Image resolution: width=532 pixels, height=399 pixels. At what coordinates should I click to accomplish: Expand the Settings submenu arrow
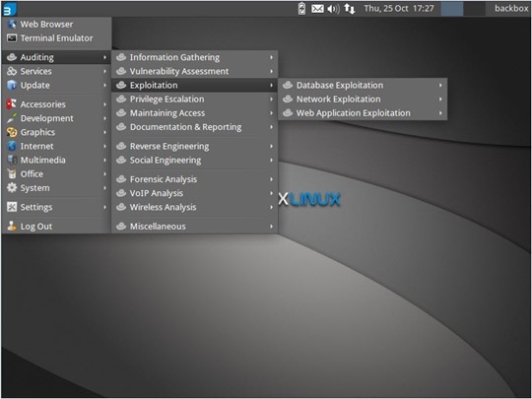104,207
